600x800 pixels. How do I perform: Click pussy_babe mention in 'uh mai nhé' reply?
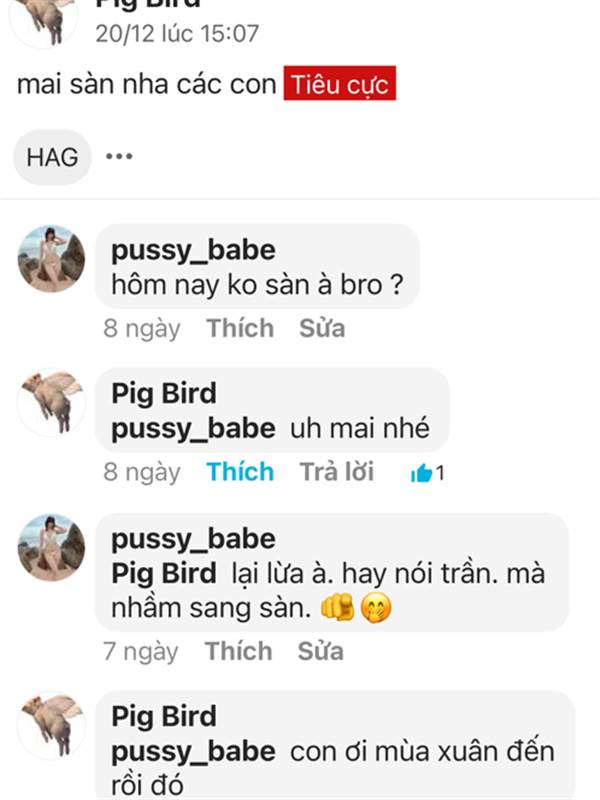click(193, 429)
